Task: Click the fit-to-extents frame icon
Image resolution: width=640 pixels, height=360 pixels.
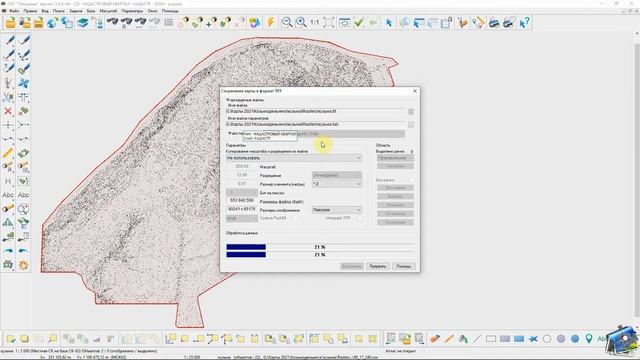Action: click(329, 22)
